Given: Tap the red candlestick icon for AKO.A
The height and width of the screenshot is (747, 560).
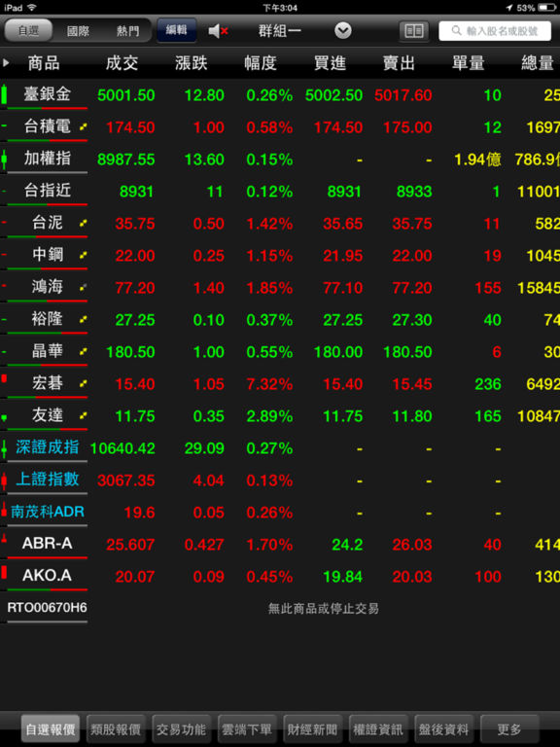Looking at the screenshot, I should click(4, 572).
